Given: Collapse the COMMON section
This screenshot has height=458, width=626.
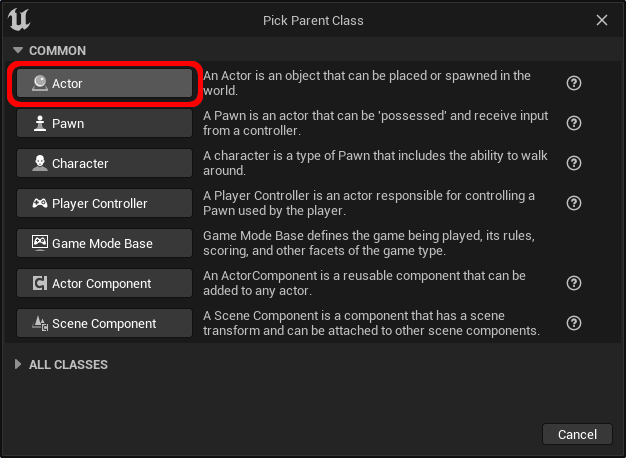Looking at the screenshot, I should [x=18, y=50].
